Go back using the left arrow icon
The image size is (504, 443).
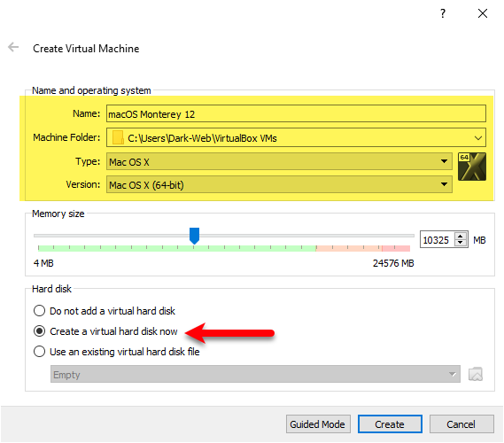pos(13,47)
